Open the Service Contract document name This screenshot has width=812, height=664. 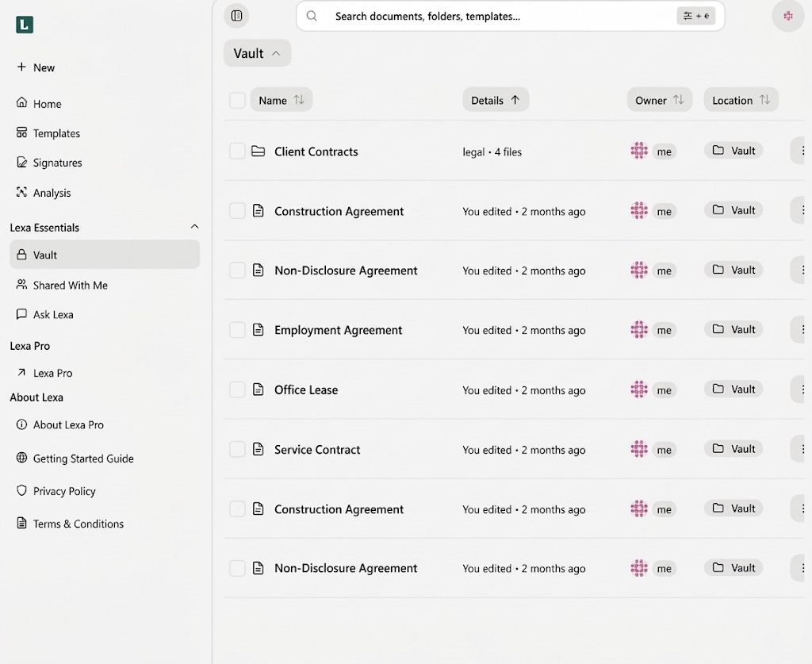[317, 449]
